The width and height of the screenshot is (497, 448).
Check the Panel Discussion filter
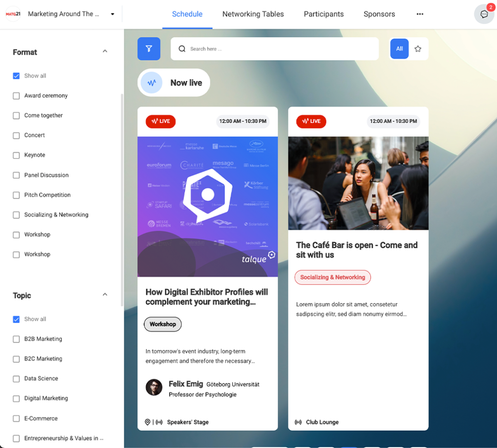16,175
